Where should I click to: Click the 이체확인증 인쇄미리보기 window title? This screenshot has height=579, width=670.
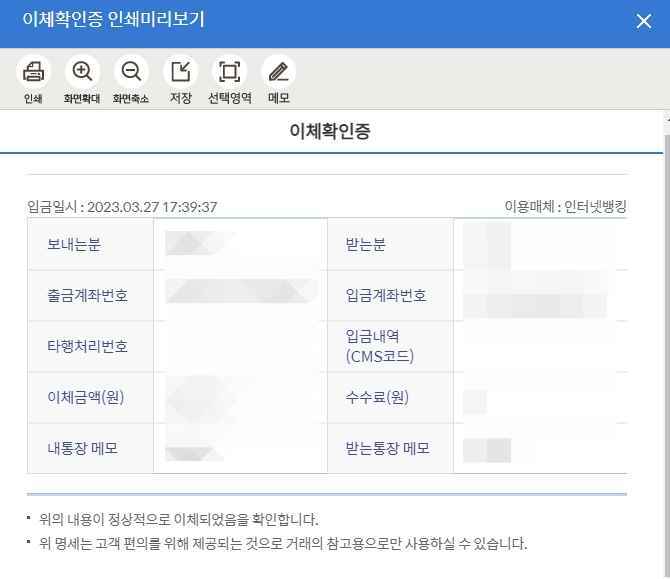click(114, 20)
